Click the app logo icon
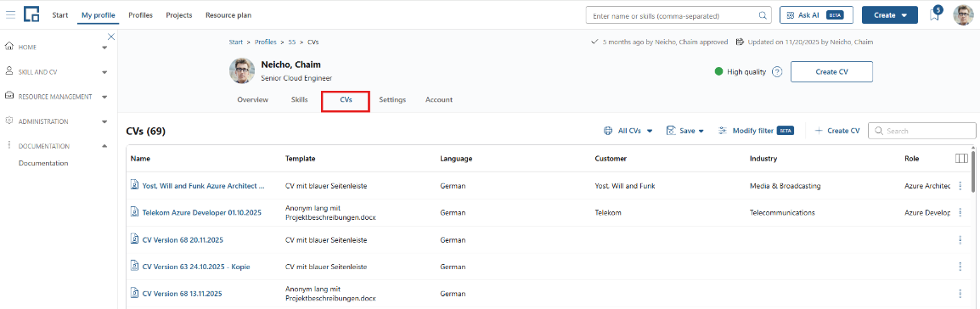The image size is (980, 309). coord(31,15)
